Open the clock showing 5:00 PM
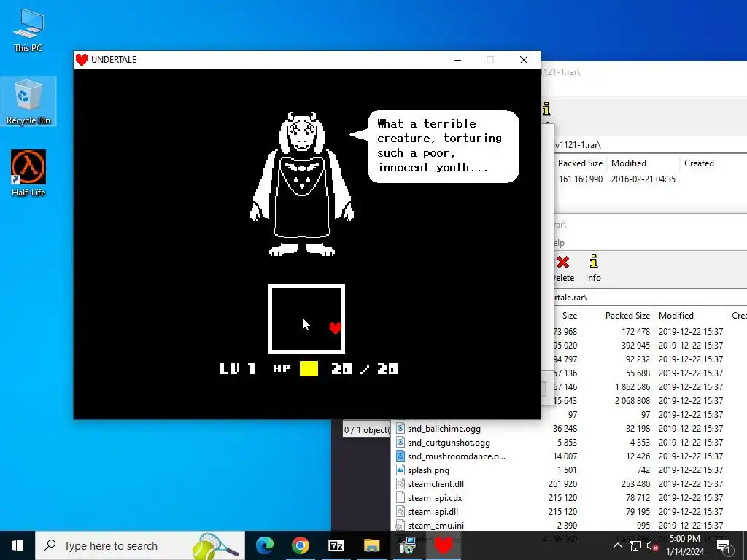The image size is (747, 560). click(684, 545)
